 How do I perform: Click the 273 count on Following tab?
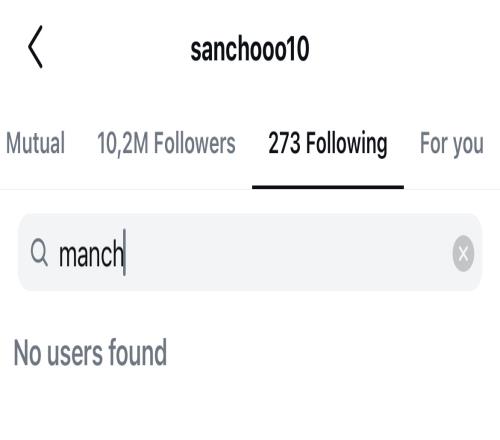(284, 143)
